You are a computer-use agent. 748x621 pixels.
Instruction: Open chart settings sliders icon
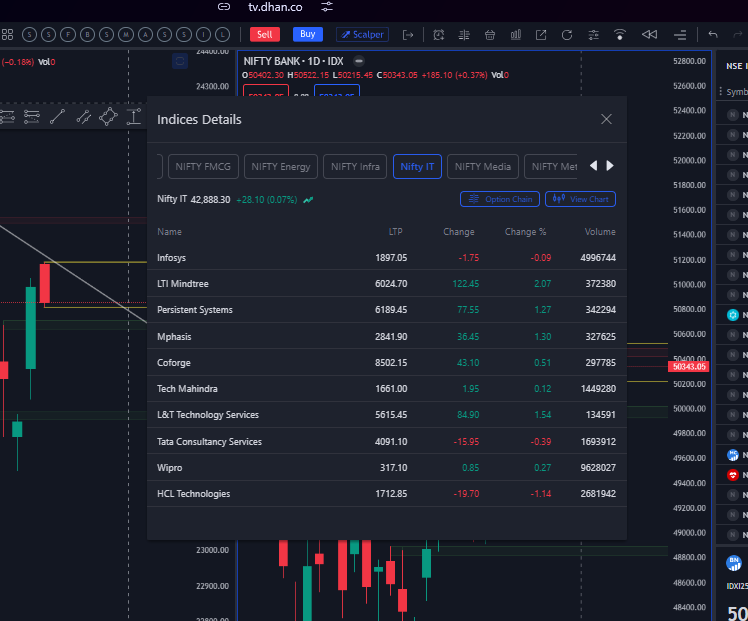click(593, 35)
